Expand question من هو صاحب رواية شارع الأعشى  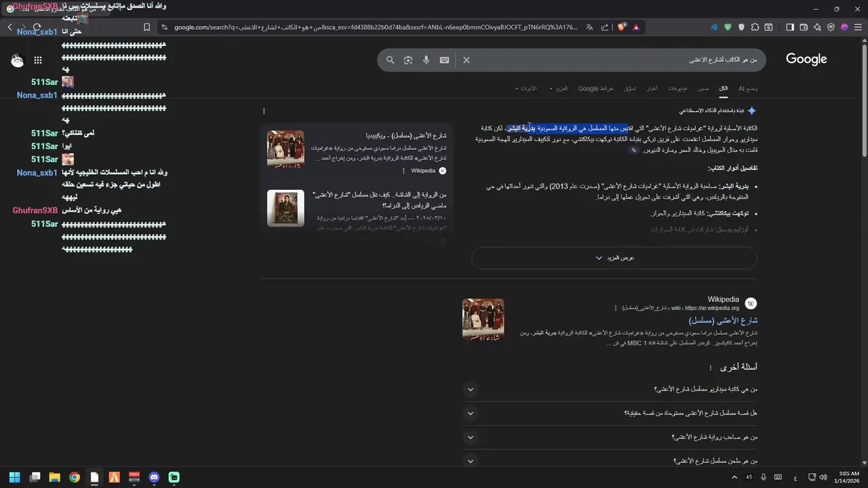pos(610,437)
